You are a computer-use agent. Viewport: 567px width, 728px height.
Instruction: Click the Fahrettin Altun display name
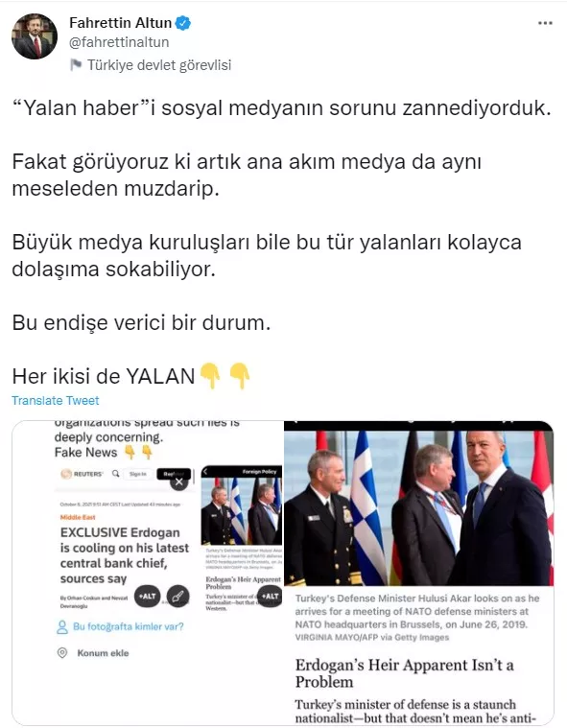pyautogui.click(x=121, y=22)
